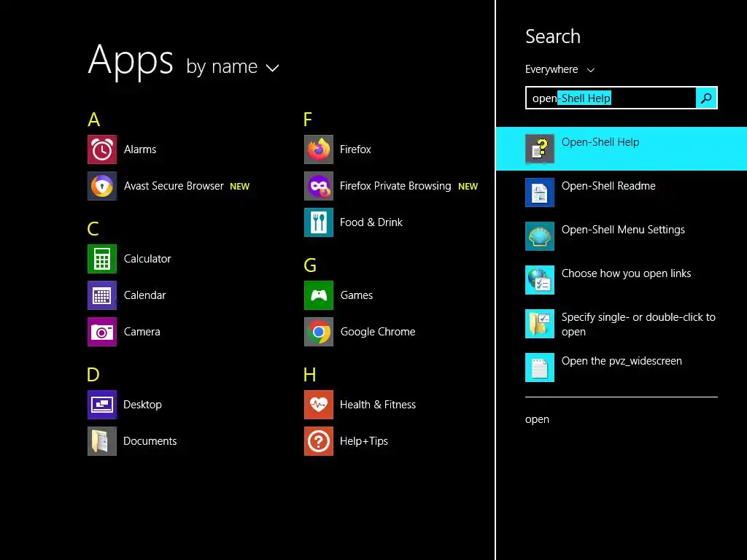747x560 pixels.
Task: Click the Open-Shell Readme result icon
Action: 540,192
